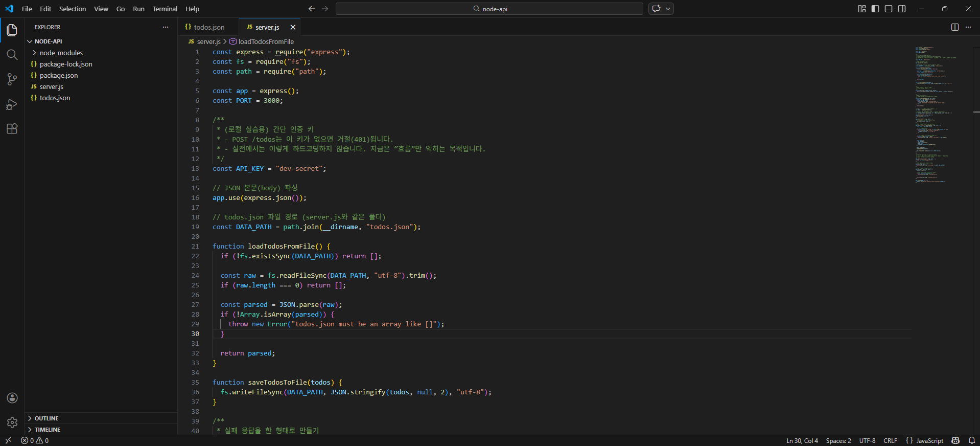Toggle the bottom Panel visibility
The height and width of the screenshot is (446, 980).
click(889, 9)
